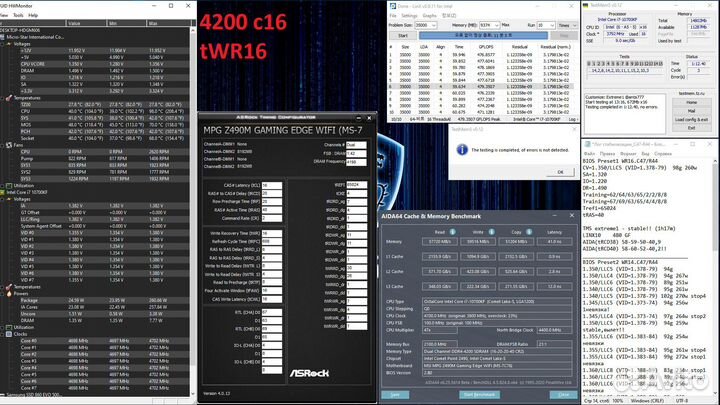This screenshot has width=720, height=405.
Task: Close the TestMem5 completion dialog with X
Action: click(x=574, y=129)
